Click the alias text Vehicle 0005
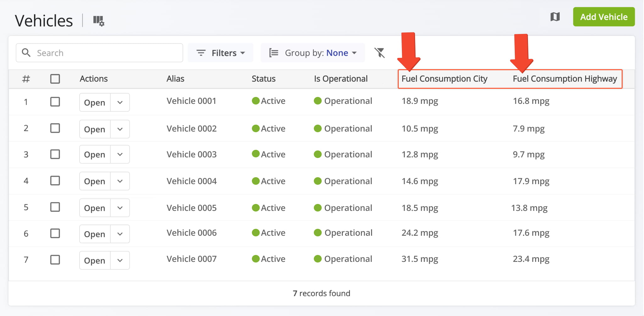Viewport: 644px width, 316px height. click(192, 208)
